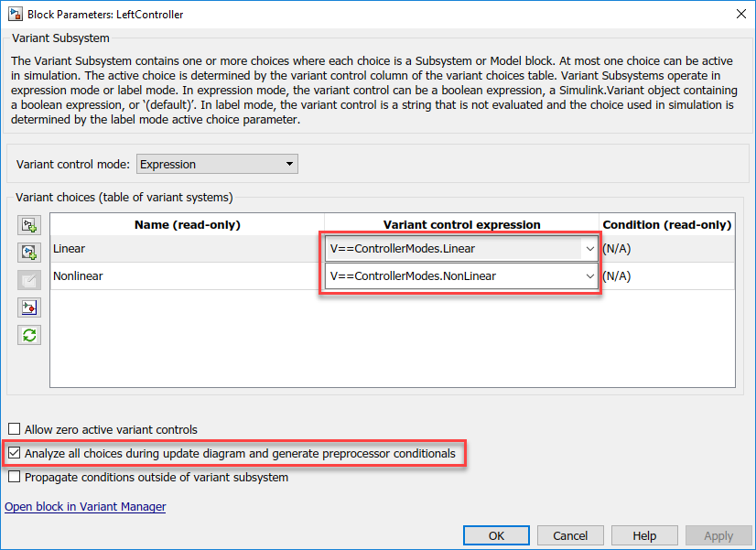This screenshot has width=756, height=550.
Task: Open the Variant control mode dropdown
Action: click(217, 165)
